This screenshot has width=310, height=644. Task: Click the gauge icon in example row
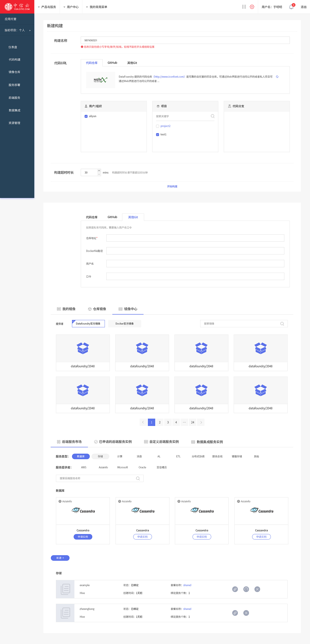tap(246, 589)
